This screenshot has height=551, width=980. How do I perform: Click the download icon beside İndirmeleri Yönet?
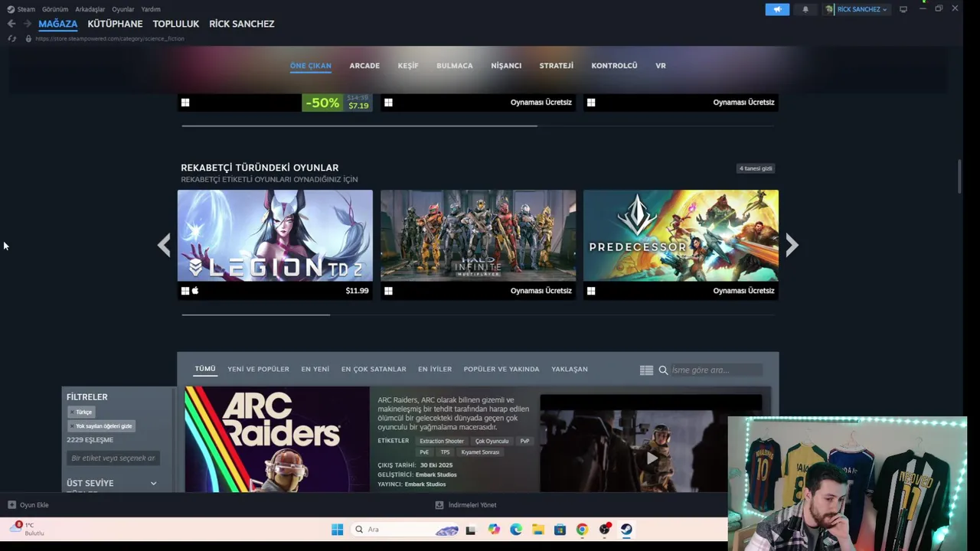pos(439,505)
